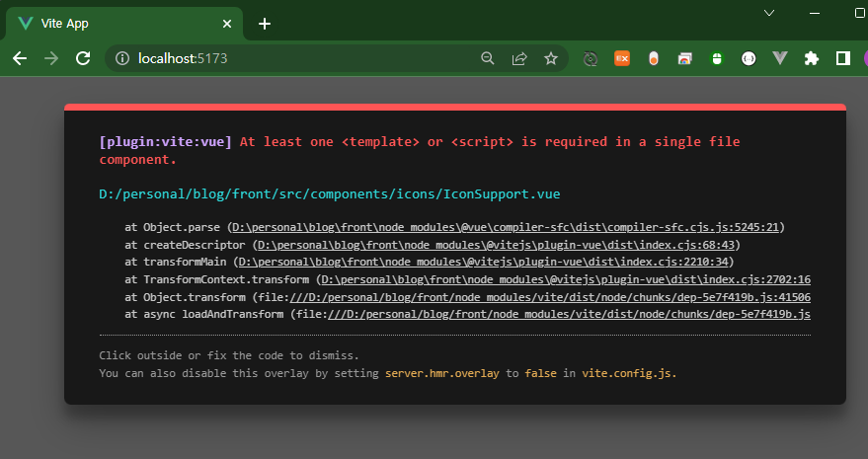Open the gray swirl extension icon
The image size is (868, 459).
(591, 58)
